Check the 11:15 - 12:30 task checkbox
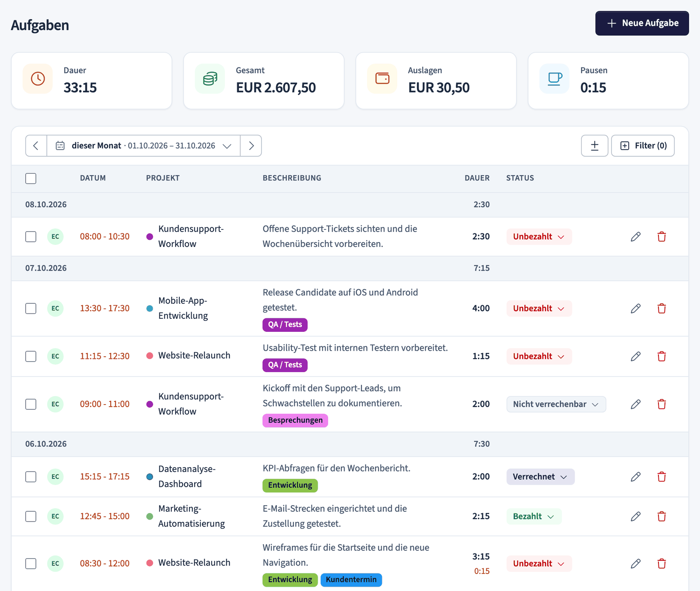Image resolution: width=700 pixels, height=591 pixels. point(31,356)
